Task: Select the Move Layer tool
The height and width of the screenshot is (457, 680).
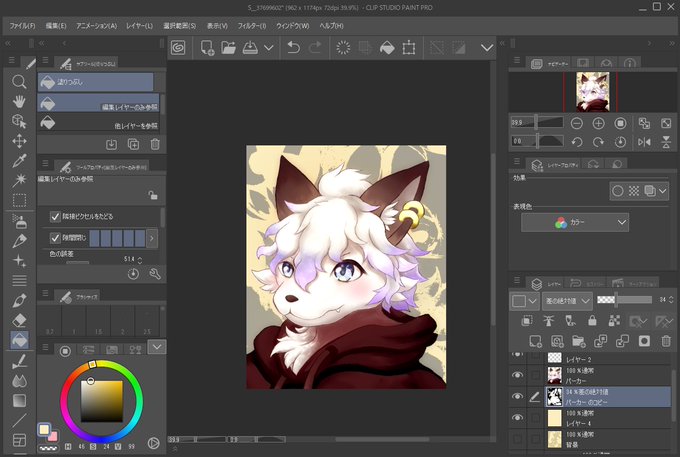Action: point(19,141)
